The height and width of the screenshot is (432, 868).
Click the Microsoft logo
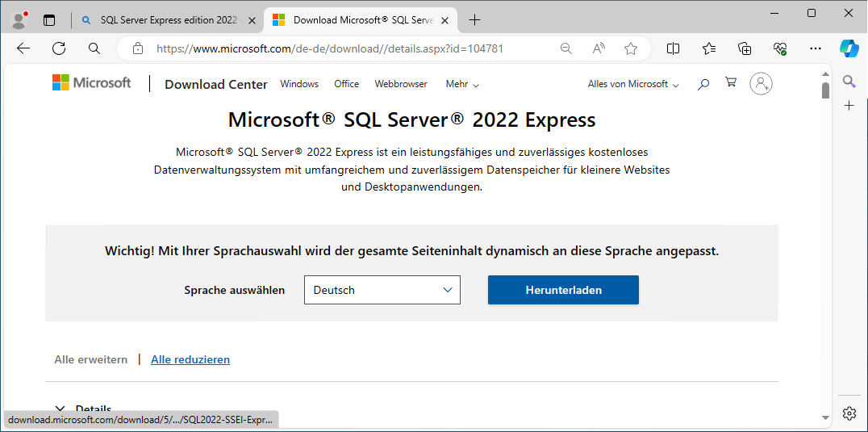click(91, 83)
